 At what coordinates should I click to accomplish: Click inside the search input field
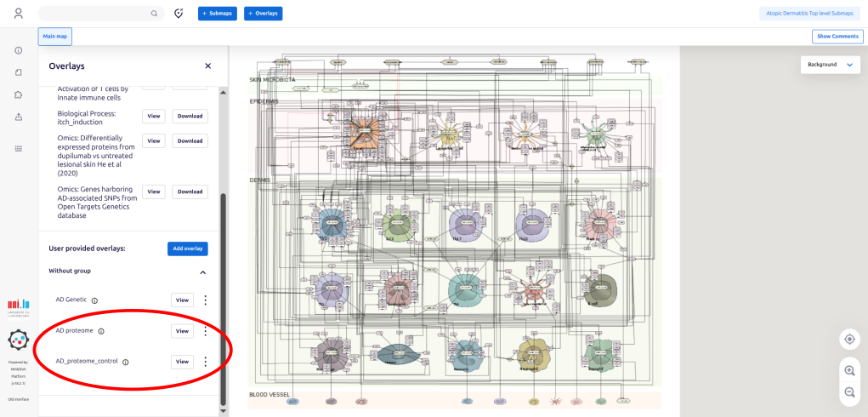pos(94,14)
